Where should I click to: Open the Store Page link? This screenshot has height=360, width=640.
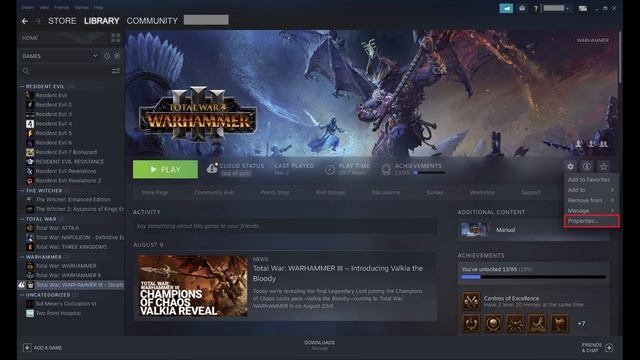(x=155, y=192)
